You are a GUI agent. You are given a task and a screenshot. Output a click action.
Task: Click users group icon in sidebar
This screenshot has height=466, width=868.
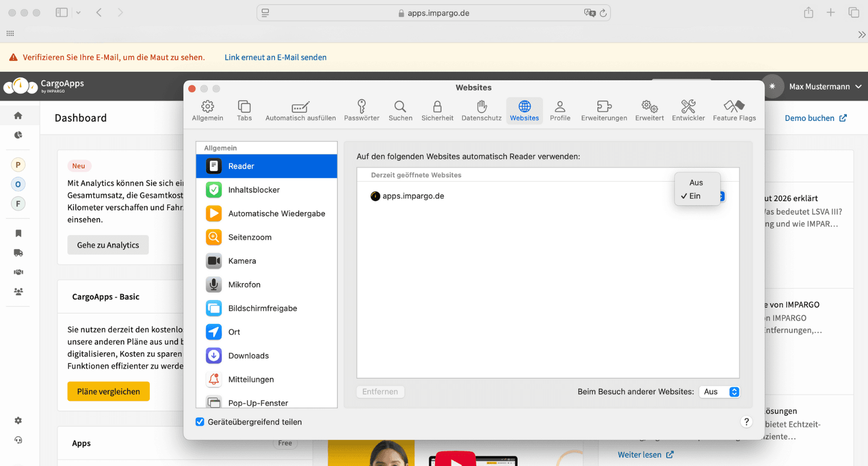(18, 291)
